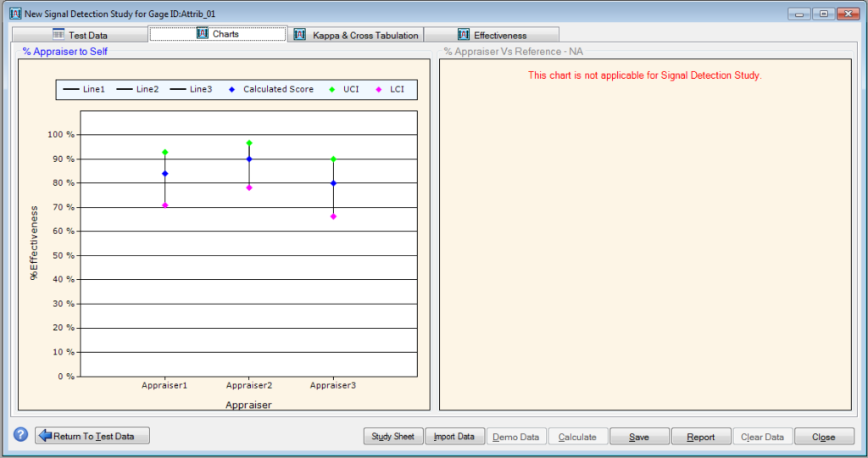Click the Import Data button

[x=453, y=437]
